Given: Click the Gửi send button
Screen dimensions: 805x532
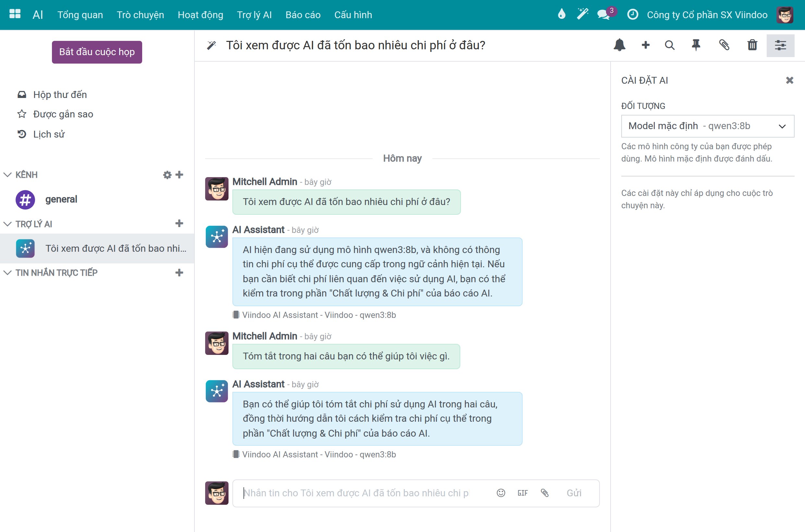Looking at the screenshot, I should (574, 493).
